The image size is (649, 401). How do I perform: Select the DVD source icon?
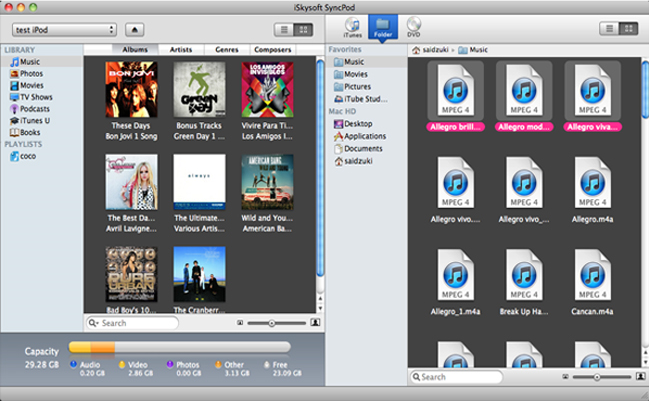[414, 26]
